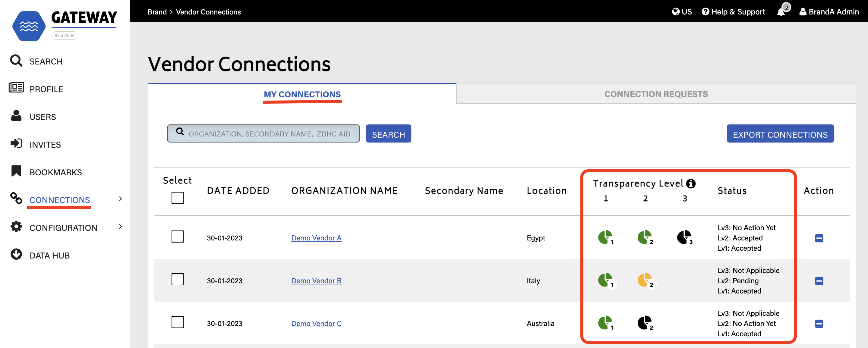Switch to Connection Requests tab

pos(656,94)
